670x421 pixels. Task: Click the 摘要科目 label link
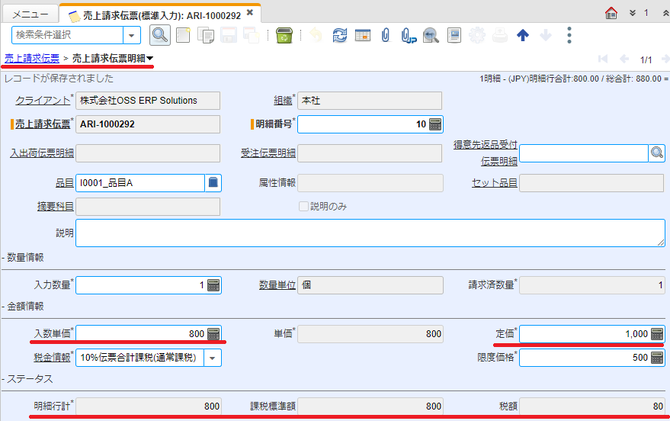pyautogui.click(x=56, y=206)
